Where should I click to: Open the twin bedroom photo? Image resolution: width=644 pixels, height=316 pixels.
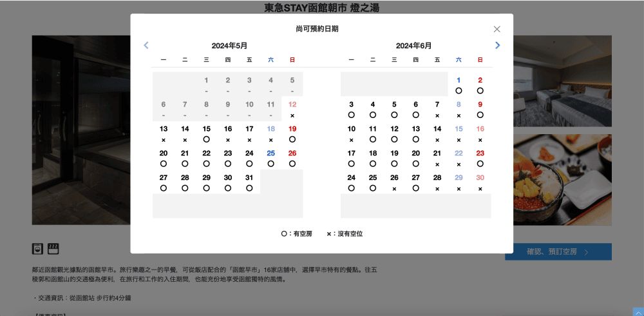pyautogui.click(x=562, y=81)
